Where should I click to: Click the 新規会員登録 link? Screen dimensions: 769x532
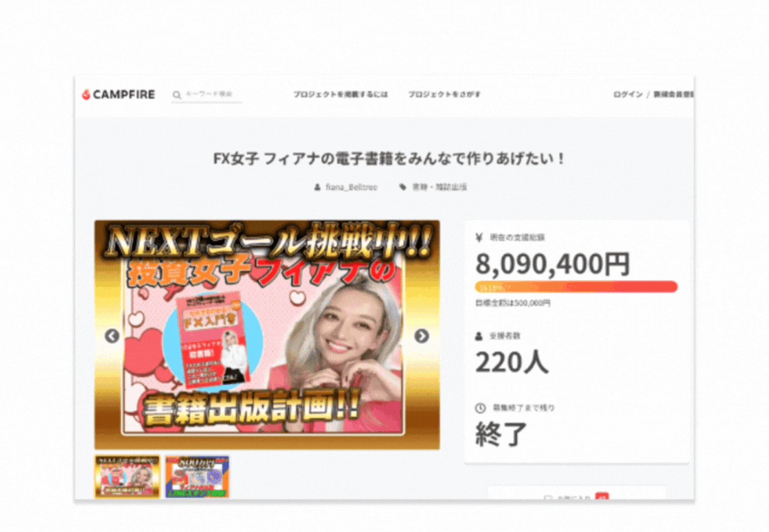[x=673, y=94]
